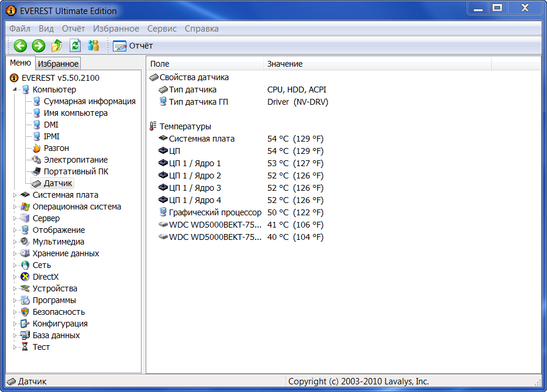The image size is (547, 392).
Task: Select DMI tree item
Action: coord(51,125)
